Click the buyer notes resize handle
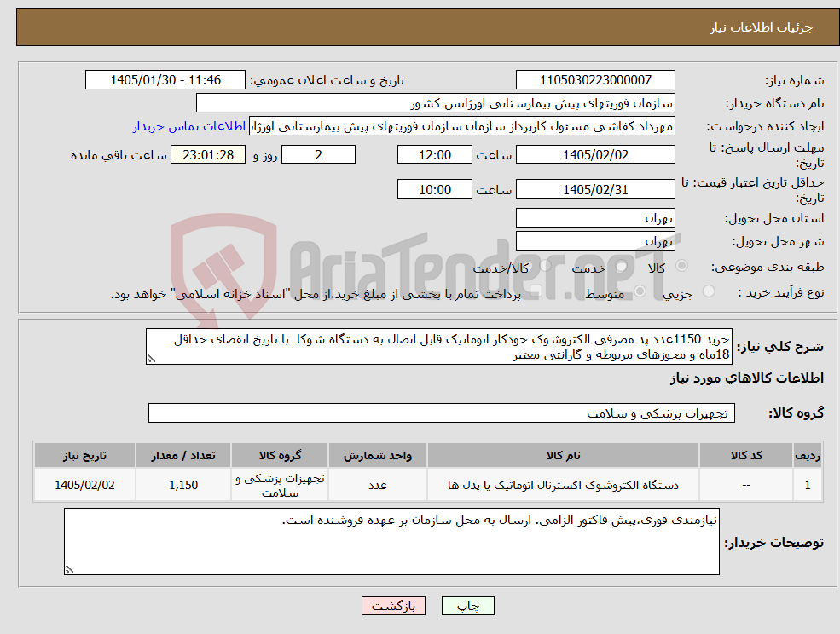 pyautogui.click(x=69, y=569)
